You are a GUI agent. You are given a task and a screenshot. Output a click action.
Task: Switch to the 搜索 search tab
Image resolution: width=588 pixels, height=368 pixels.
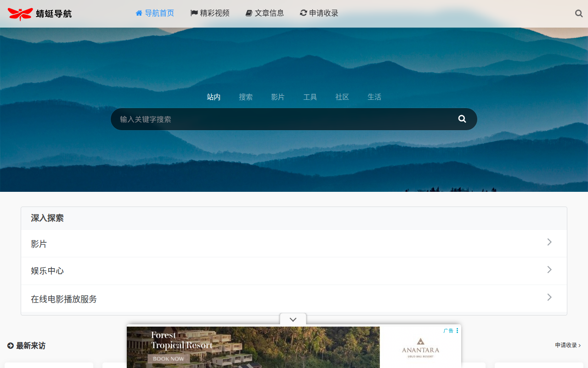tap(246, 97)
